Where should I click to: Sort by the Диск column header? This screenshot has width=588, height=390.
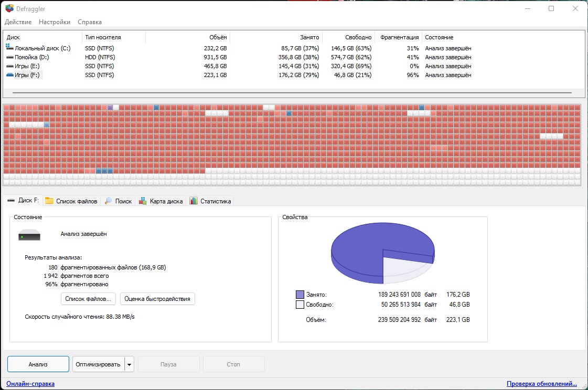(13, 37)
